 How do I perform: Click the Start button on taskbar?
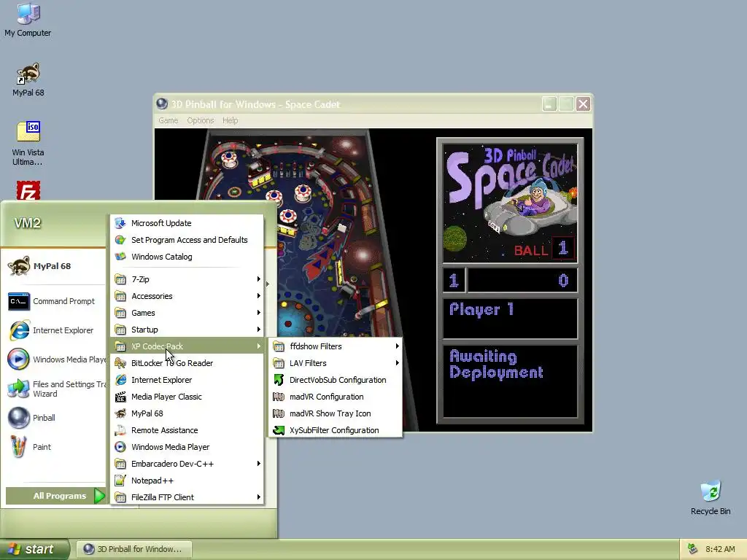[34, 549]
